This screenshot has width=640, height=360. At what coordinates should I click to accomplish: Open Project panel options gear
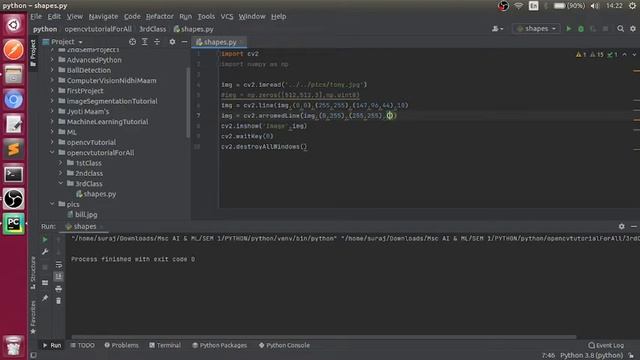click(172, 42)
